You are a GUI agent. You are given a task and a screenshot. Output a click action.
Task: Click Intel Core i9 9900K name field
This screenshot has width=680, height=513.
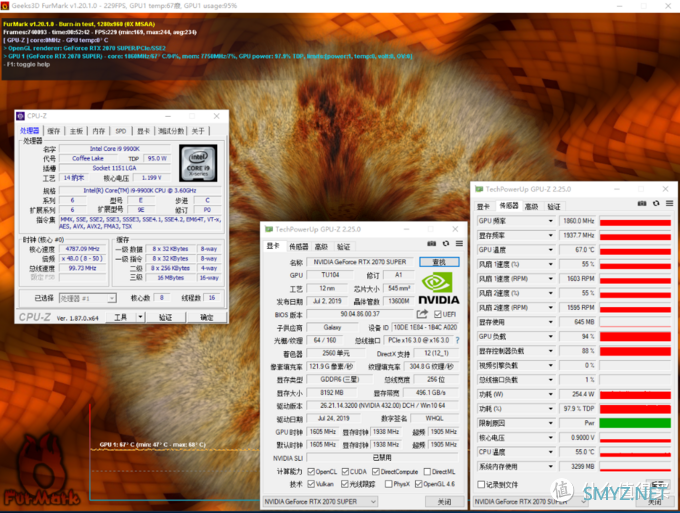coord(114,149)
